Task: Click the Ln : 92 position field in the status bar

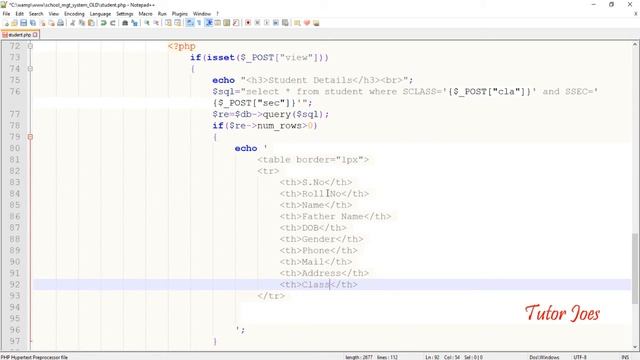Action: (432, 357)
